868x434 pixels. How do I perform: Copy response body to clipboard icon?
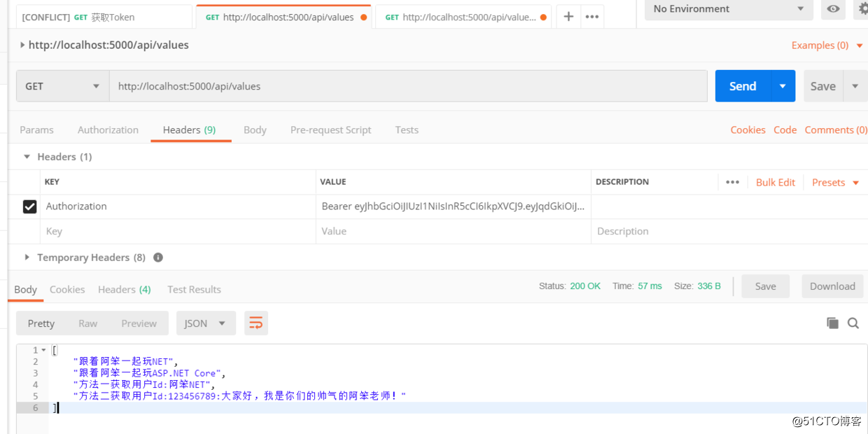pos(832,323)
